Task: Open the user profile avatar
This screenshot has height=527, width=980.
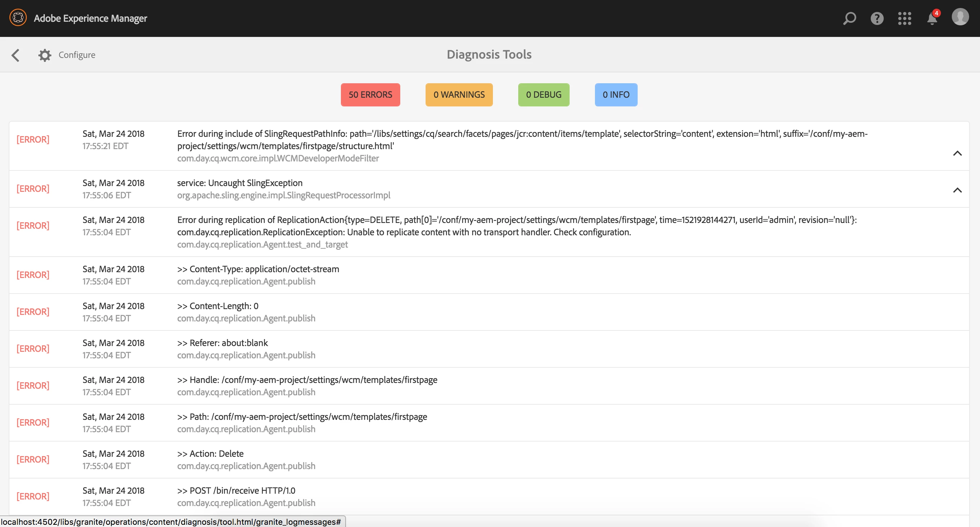Action: point(960,17)
